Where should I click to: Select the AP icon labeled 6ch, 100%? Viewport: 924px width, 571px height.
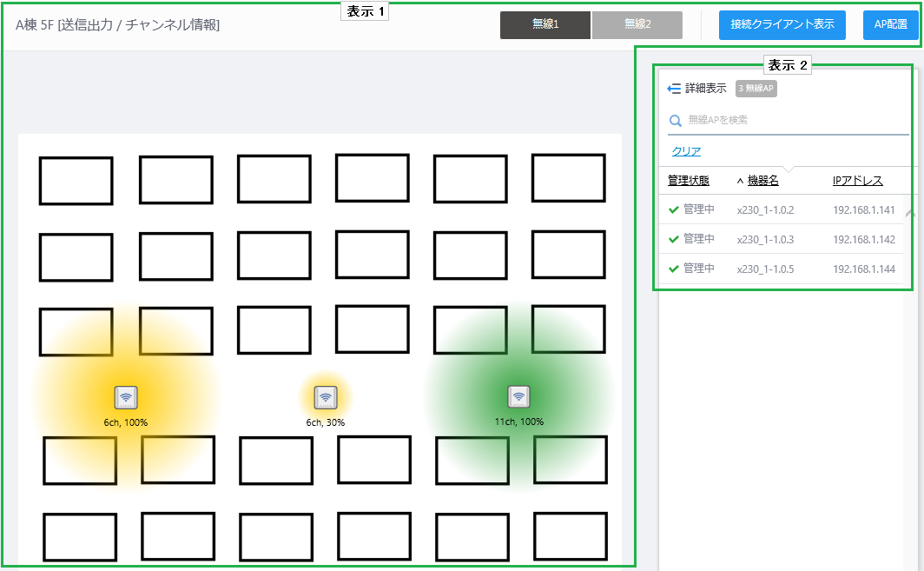click(x=126, y=397)
